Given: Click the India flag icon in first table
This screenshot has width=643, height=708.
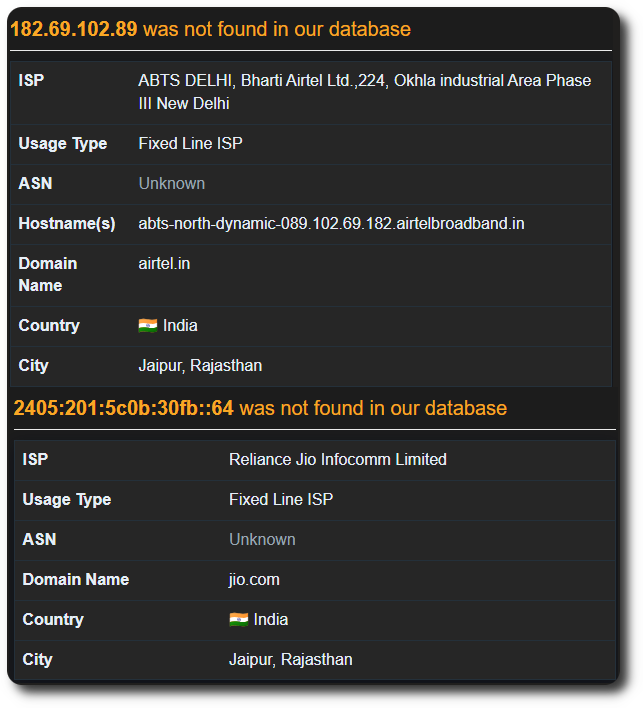Looking at the screenshot, I should pyautogui.click(x=148, y=326).
